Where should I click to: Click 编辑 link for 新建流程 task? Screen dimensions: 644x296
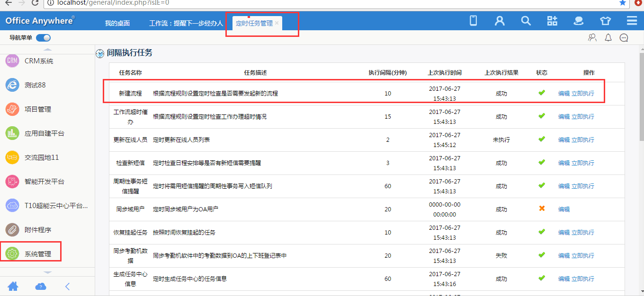(563, 94)
